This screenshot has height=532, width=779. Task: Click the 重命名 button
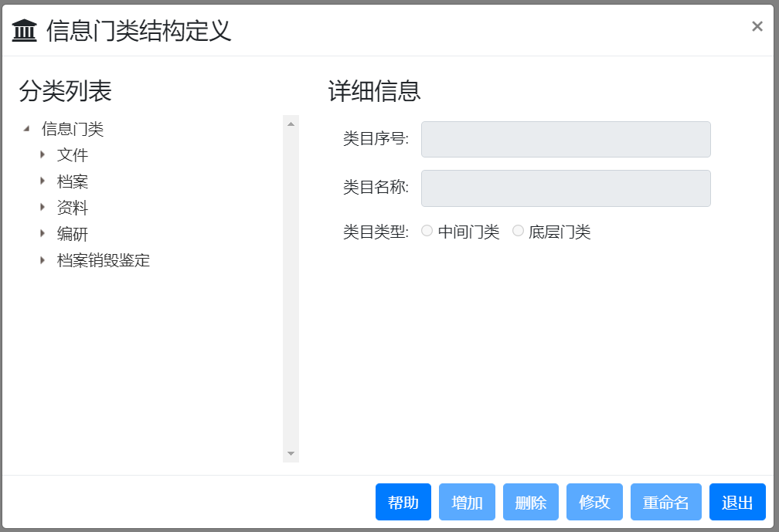point(665,503)
